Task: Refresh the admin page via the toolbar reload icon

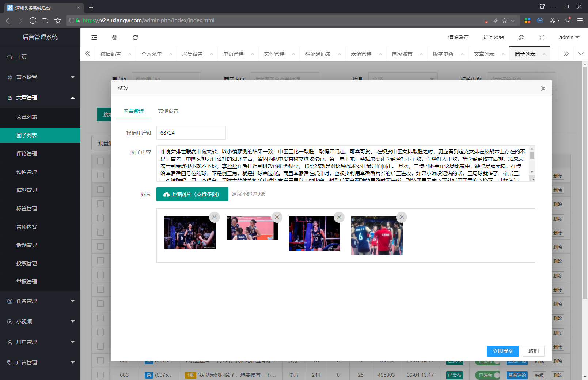Action: coord(135,38)
